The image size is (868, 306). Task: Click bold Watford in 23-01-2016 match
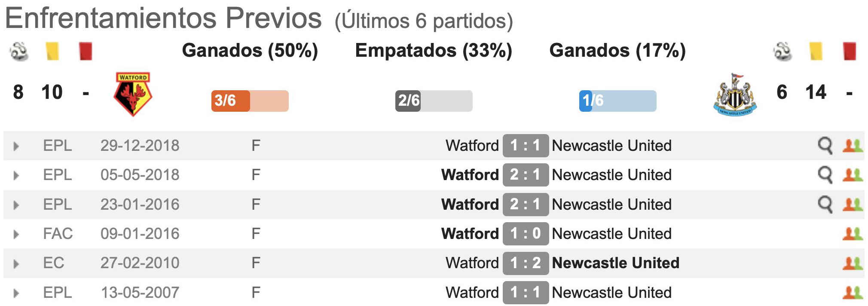[470, 205]
